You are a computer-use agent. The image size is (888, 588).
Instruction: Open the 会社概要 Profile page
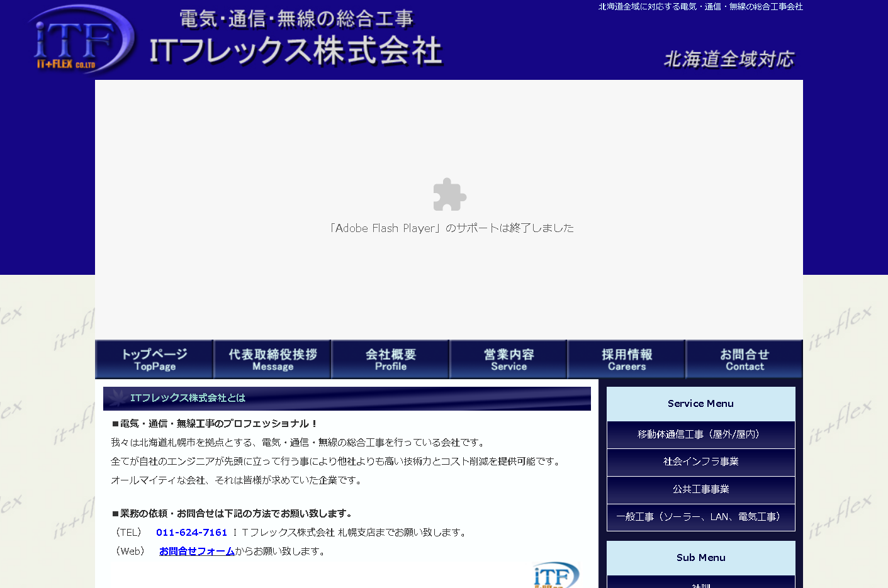point(390,358)
